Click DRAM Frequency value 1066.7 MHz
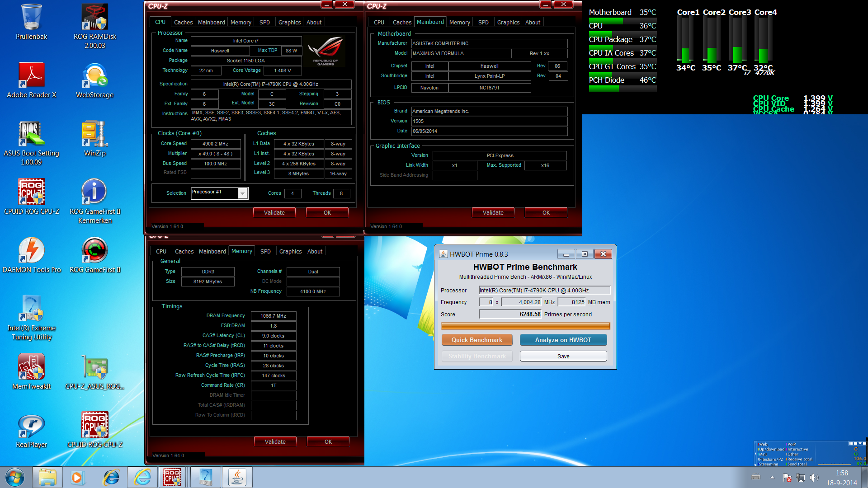868x488 pixels. coord(274,316)
